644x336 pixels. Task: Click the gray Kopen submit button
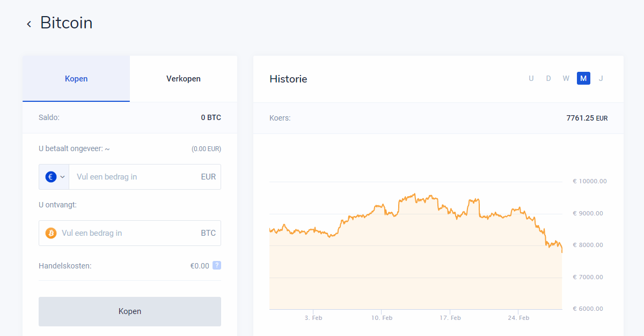[130, 311]
